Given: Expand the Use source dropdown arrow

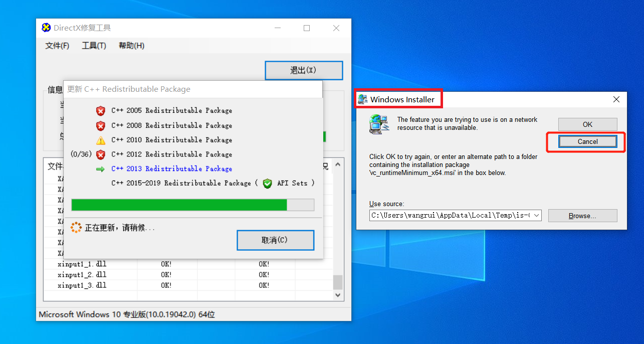Looking at the screenshot, I should click(x=537, y=215).
